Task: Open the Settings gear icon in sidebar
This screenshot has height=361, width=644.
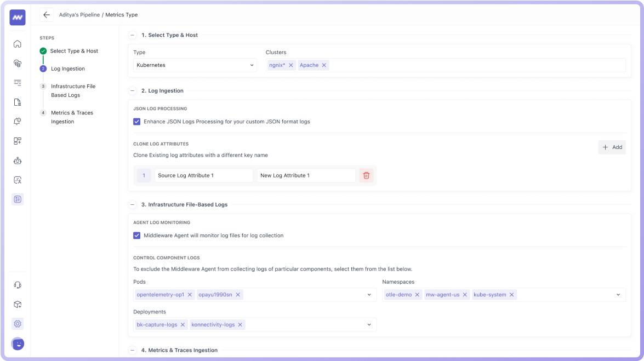Action: pos(18,324)
